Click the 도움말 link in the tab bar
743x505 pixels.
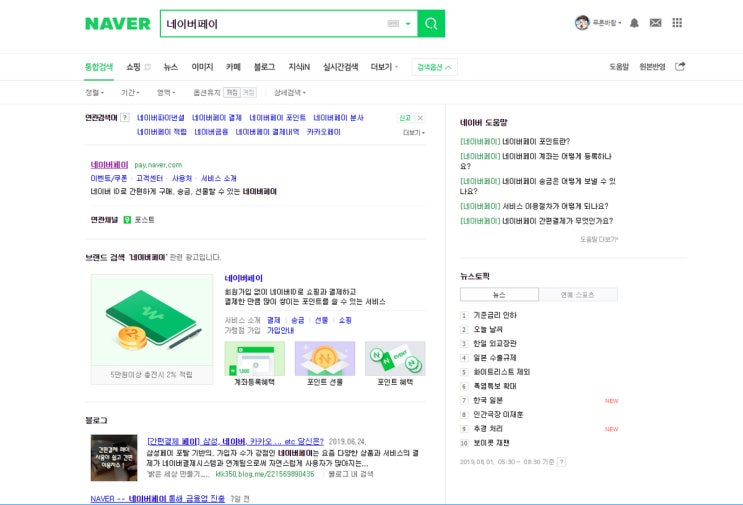click(619, 67)
